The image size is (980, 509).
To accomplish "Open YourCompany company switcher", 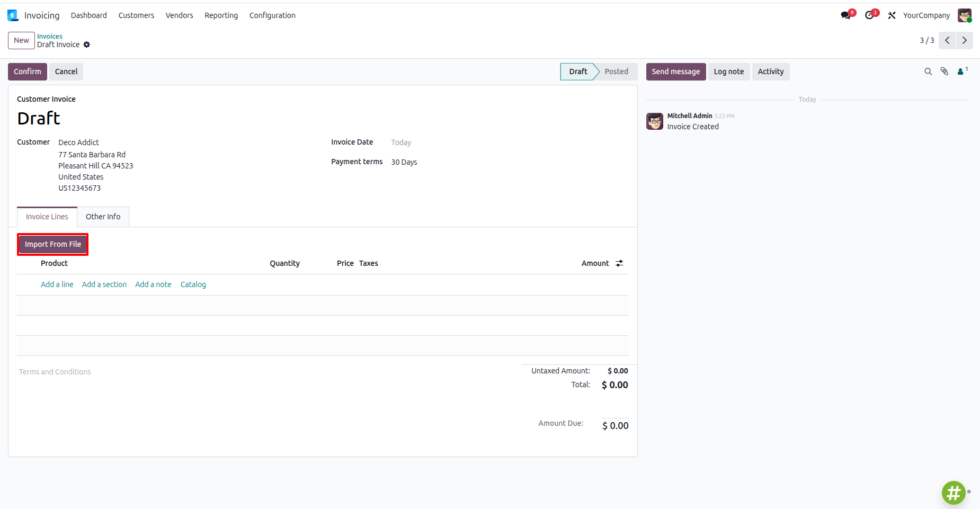I will [926, 15].
